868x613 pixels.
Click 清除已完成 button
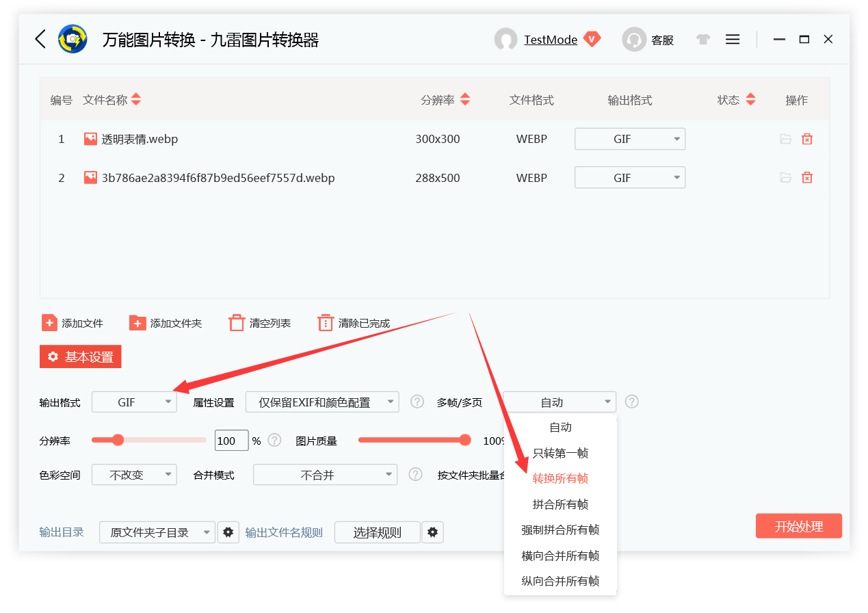[354, 323]
